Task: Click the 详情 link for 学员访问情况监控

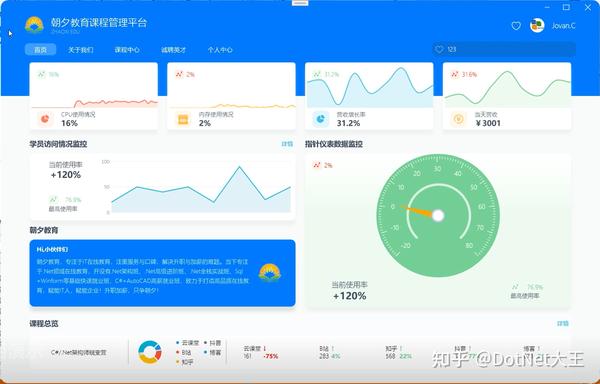Action: click(x=287, y=144)
